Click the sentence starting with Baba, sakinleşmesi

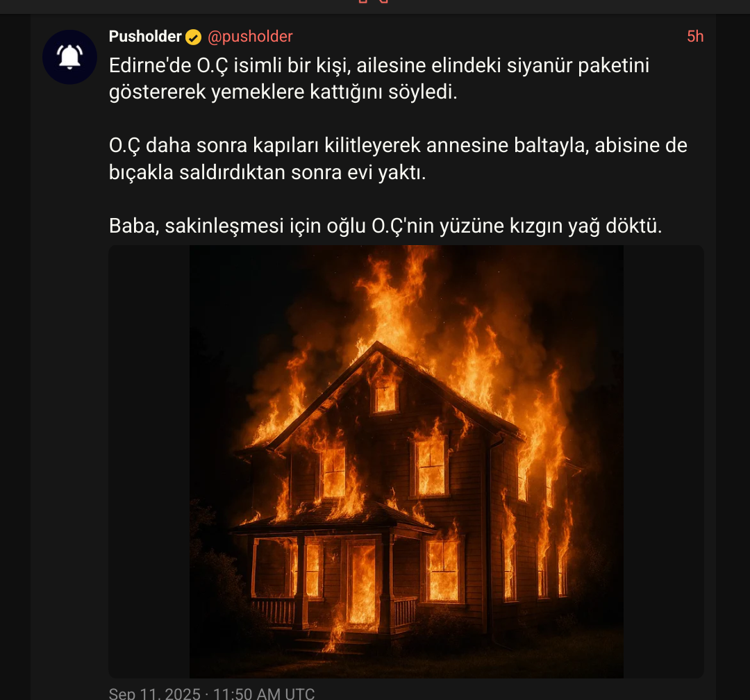pos(385,226)
